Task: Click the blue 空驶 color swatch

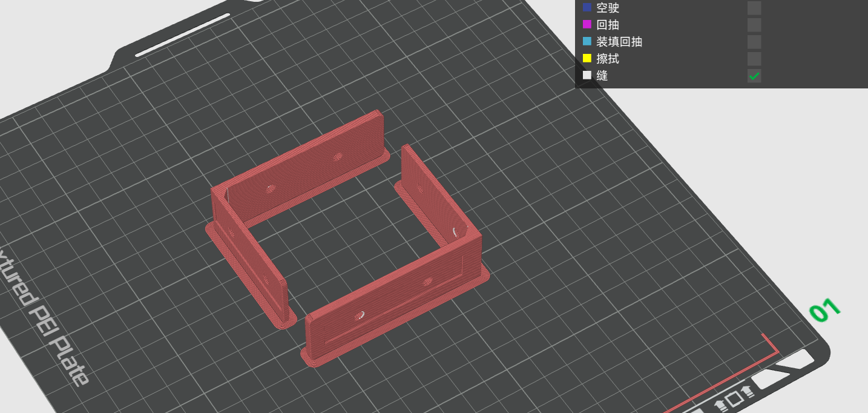Action: (587, 8)
